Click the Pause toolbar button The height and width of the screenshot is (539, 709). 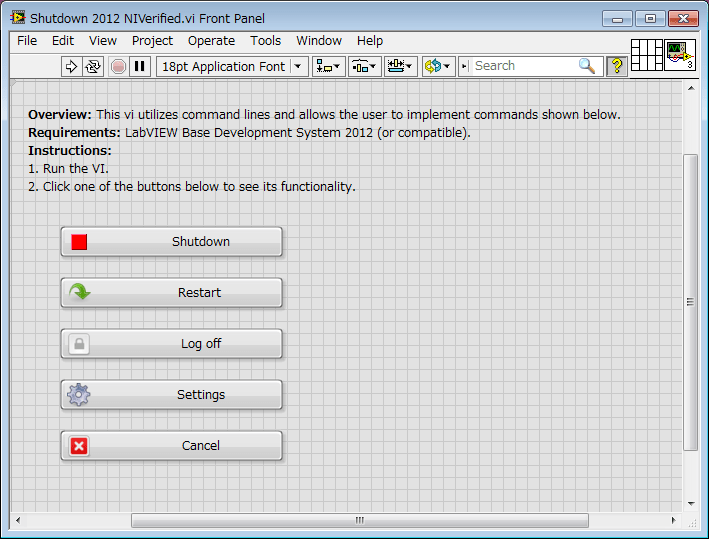140,67
